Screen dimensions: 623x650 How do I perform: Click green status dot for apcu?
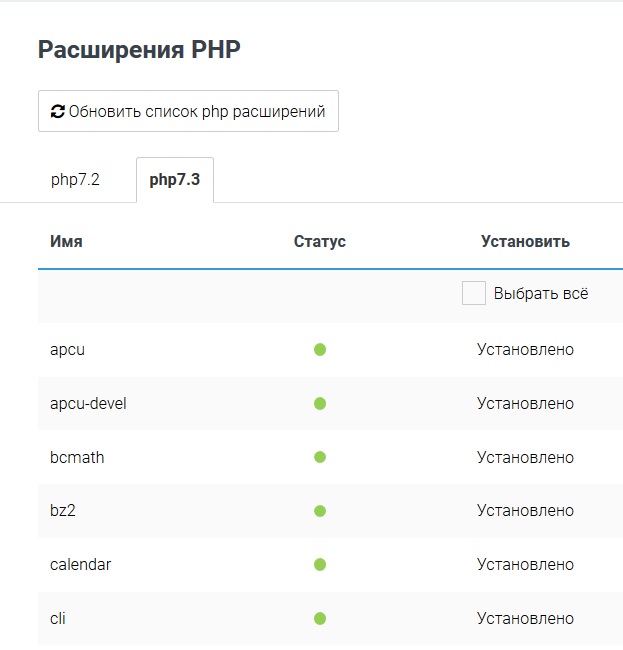[x=320, y=350]
